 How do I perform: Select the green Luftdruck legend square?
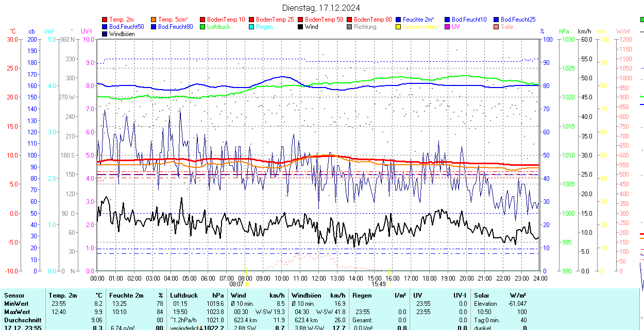[203, 27]
